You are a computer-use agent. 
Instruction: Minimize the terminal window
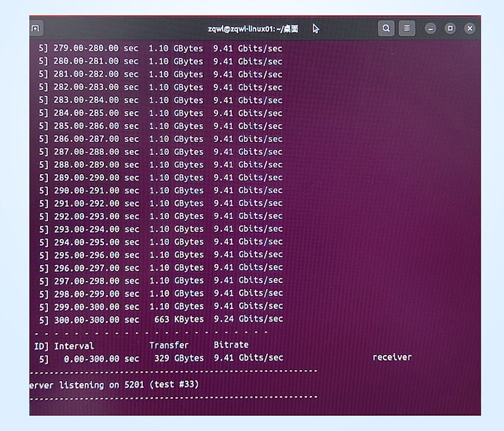click(x=430, y=28)
